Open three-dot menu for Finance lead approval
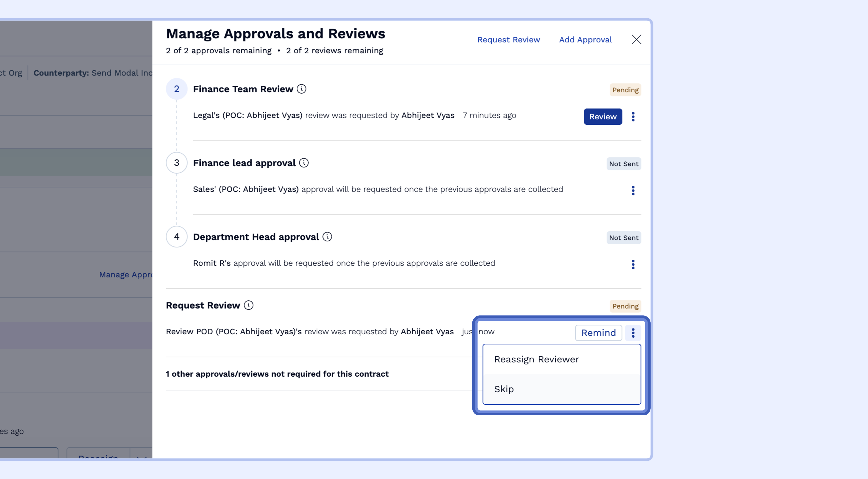 click(633, 191)
